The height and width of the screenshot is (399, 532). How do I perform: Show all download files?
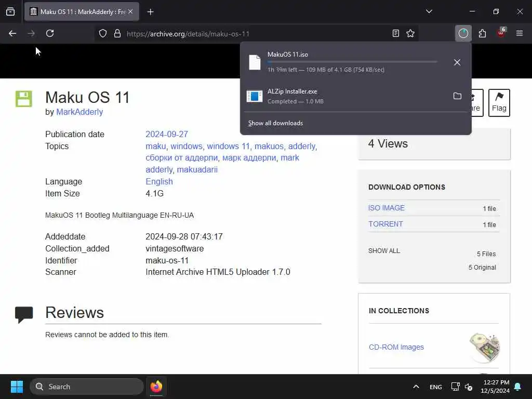(384, 251)
